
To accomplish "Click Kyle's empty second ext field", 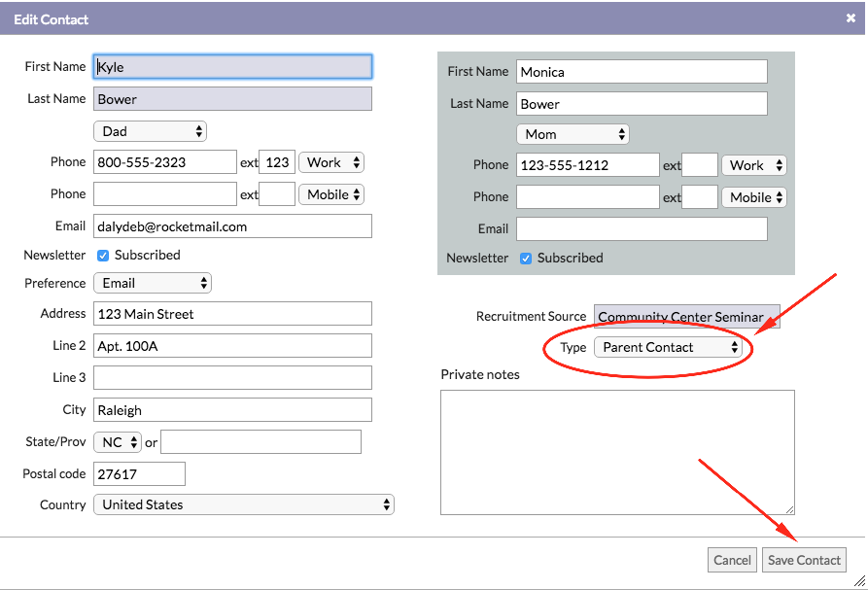I will pyautogui.click(x=277, y=194).
